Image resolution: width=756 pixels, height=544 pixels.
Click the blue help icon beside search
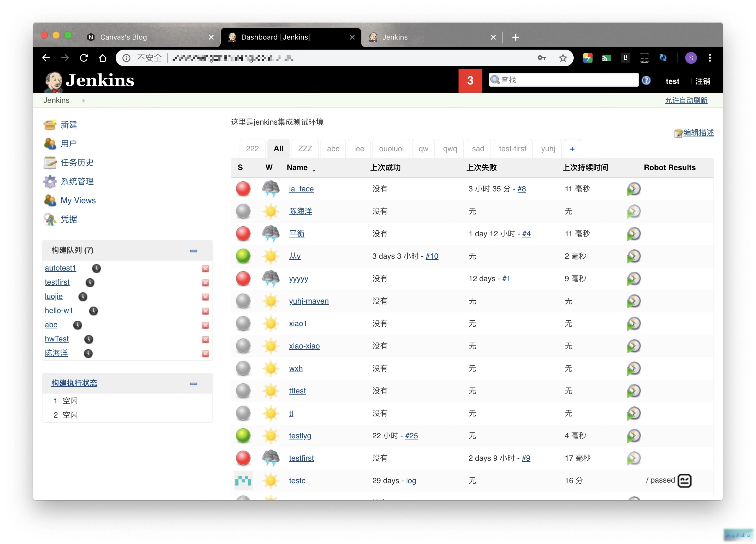click(x=646, y=80)
